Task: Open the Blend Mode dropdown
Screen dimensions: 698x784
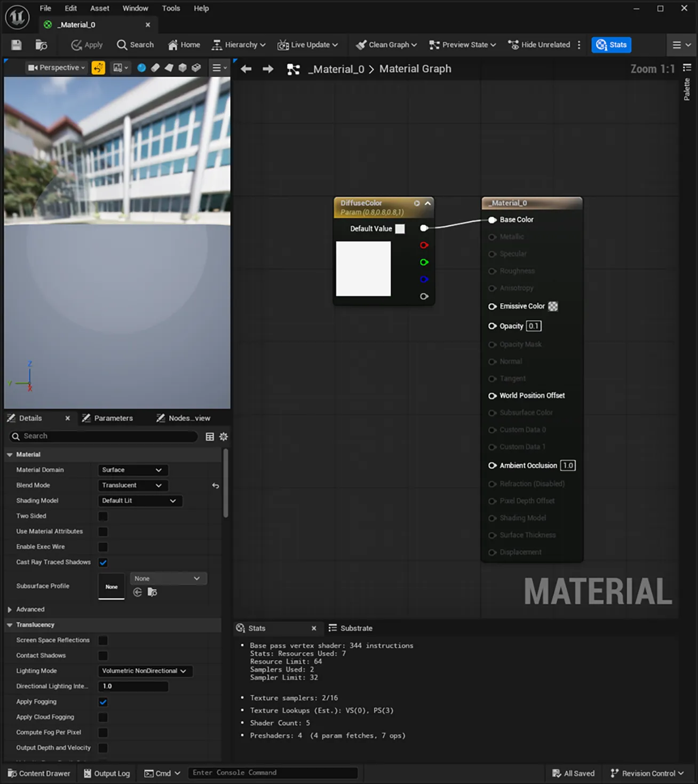Action: click(132, 485)
